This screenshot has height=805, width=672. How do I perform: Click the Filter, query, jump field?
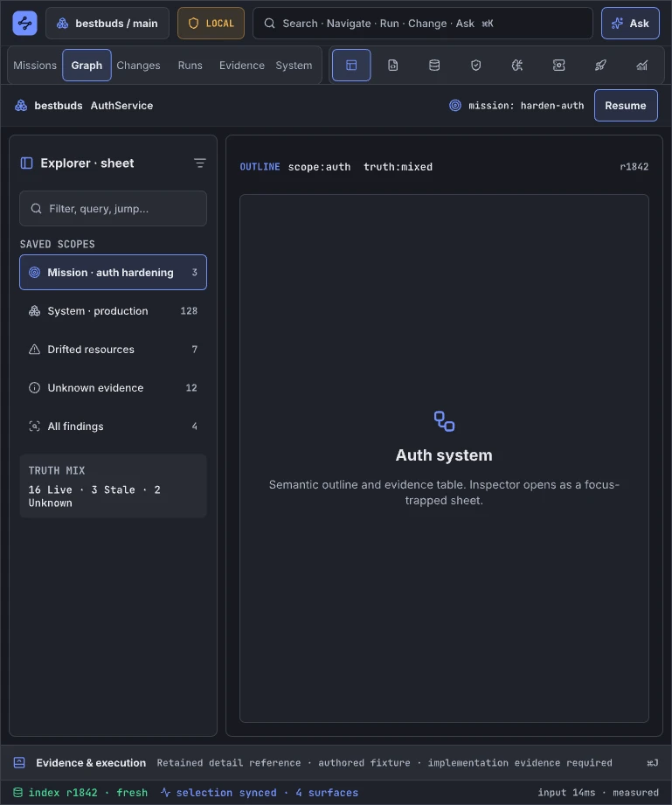pos(113,208)
